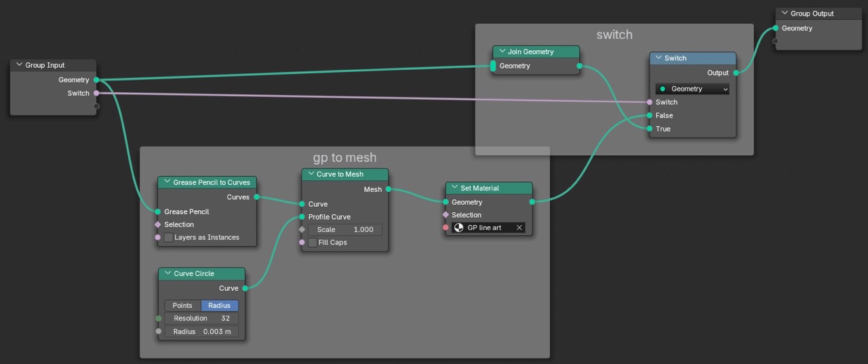Click the Switch boolean input socket

click(650, 102)
